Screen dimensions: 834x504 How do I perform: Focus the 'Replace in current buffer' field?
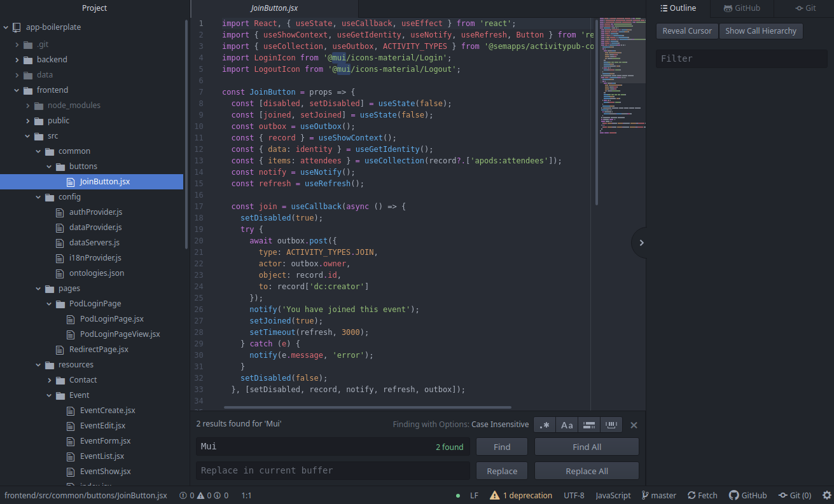[333, 471]
